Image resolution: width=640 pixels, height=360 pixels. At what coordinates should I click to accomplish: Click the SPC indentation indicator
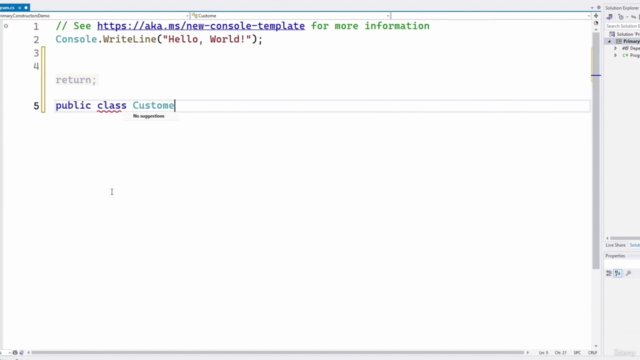pyautogui.click(x=577, y=353)
